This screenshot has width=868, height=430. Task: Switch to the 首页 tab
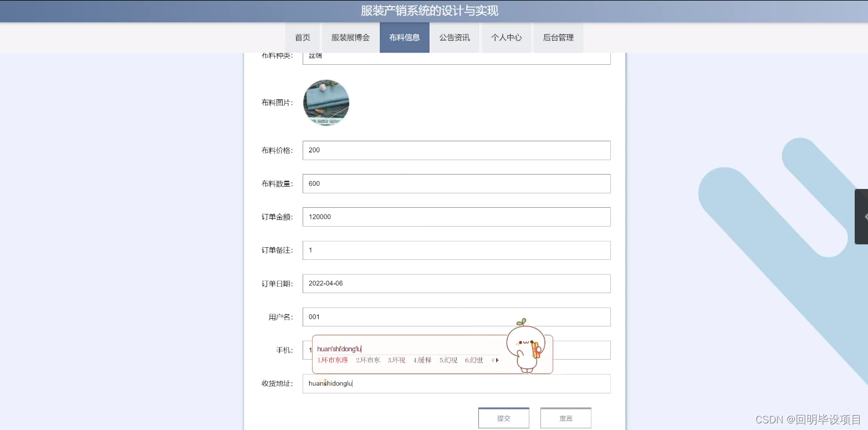[x=303, y=38]
